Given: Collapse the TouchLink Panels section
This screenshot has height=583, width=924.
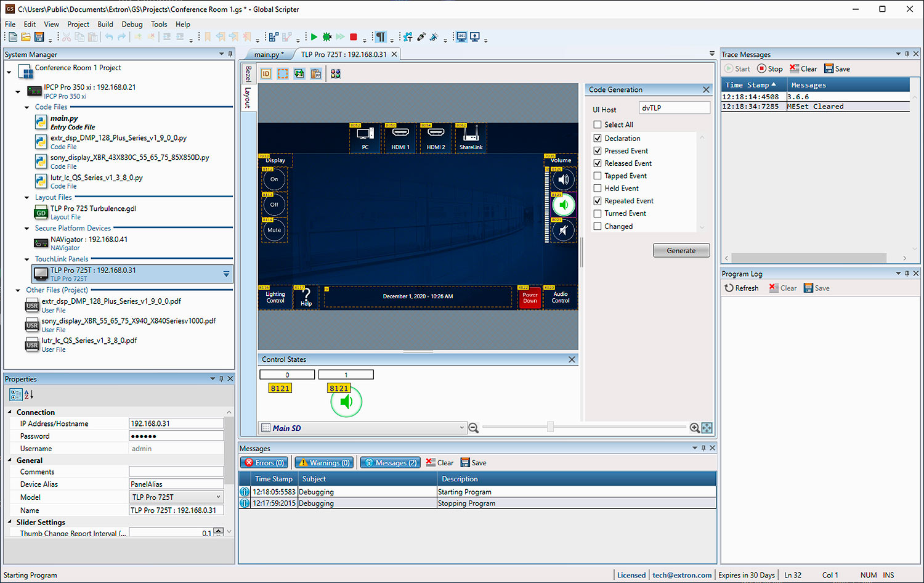Looking at the screenshot, I should pos(27,259).
